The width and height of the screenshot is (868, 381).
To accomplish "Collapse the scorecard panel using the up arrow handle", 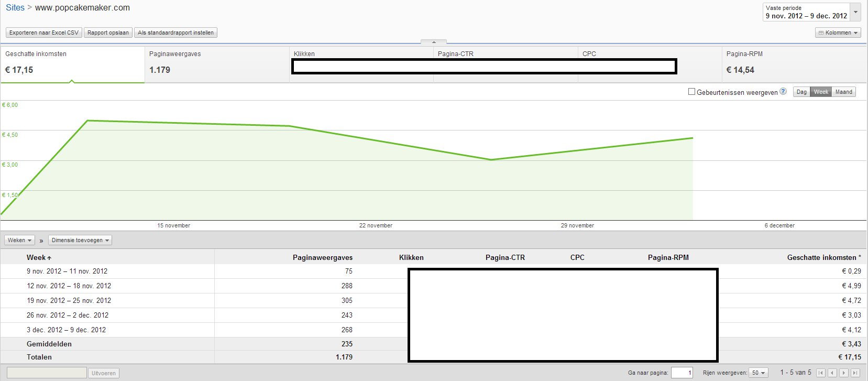I will pyautogui.click(x=434, y=42).
